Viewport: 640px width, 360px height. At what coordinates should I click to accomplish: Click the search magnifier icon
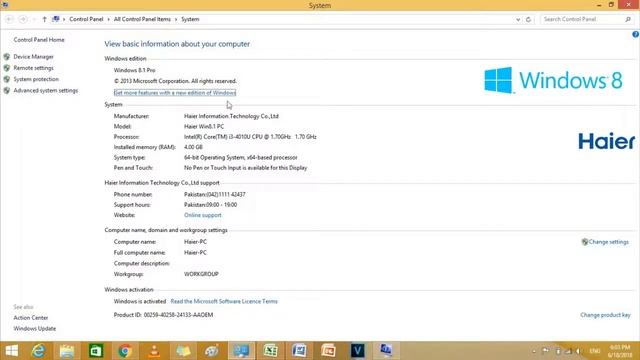628,19
